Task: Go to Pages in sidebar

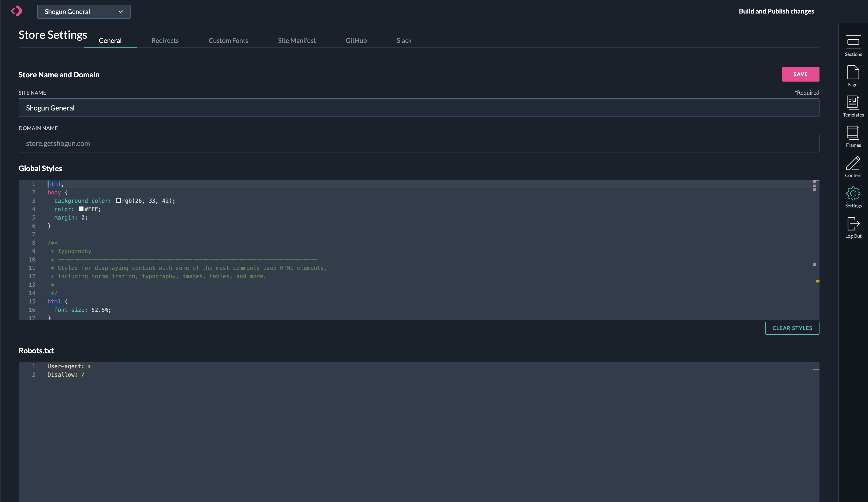Action: pyautogui.click(x=853, y=76)
